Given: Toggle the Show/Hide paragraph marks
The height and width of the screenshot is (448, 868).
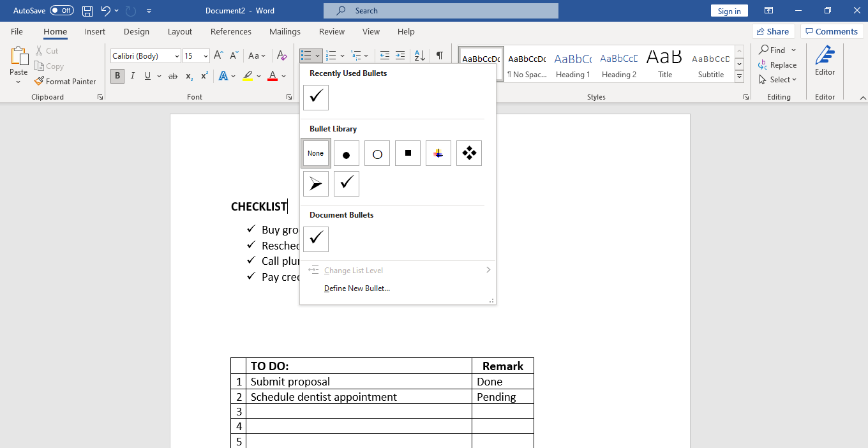Looking at the screenshot, I should (x=440, y=56).
